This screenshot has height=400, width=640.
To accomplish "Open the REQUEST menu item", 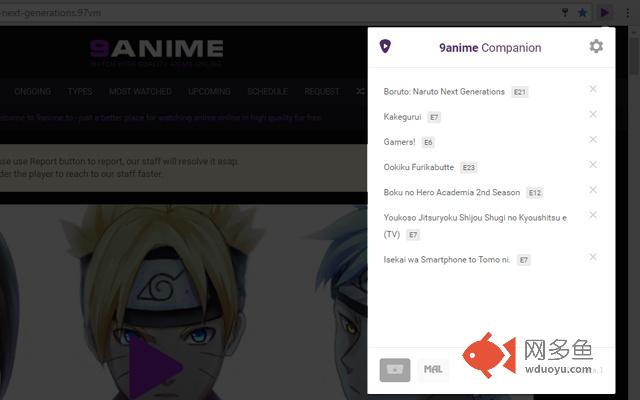I will pos(322,91).
